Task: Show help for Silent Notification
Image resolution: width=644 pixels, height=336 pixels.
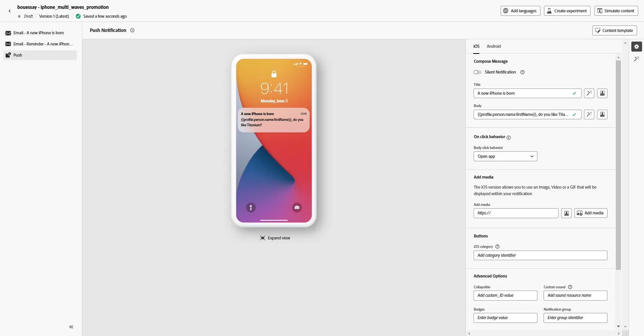Action: click(x=522, y=72)
